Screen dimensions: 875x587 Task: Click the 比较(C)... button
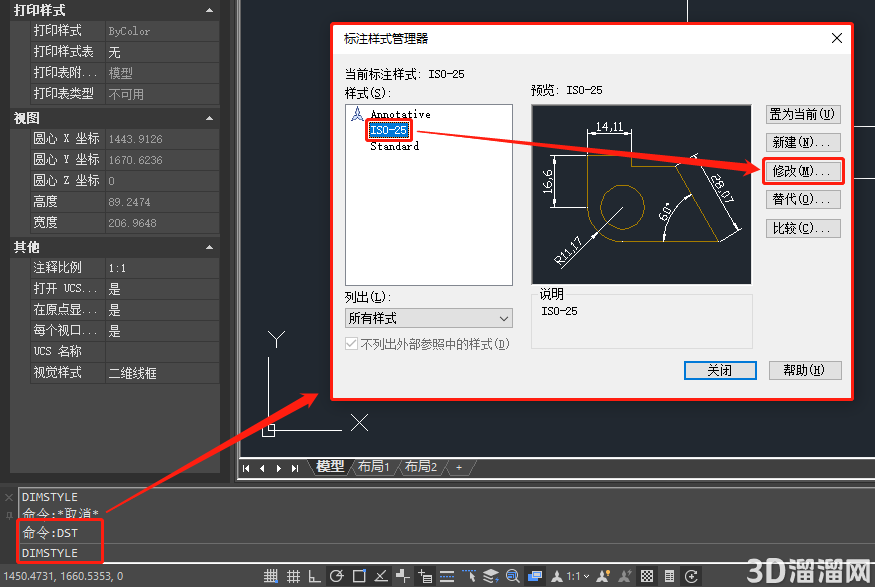click(802, 228)
